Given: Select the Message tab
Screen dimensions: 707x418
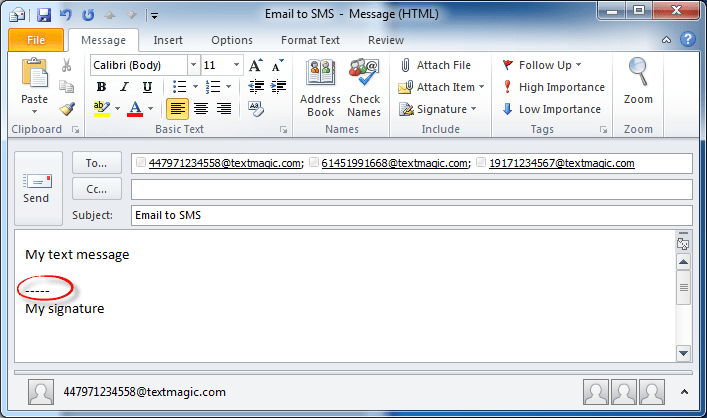Looking at the screenshot, I should pos(103,40).
